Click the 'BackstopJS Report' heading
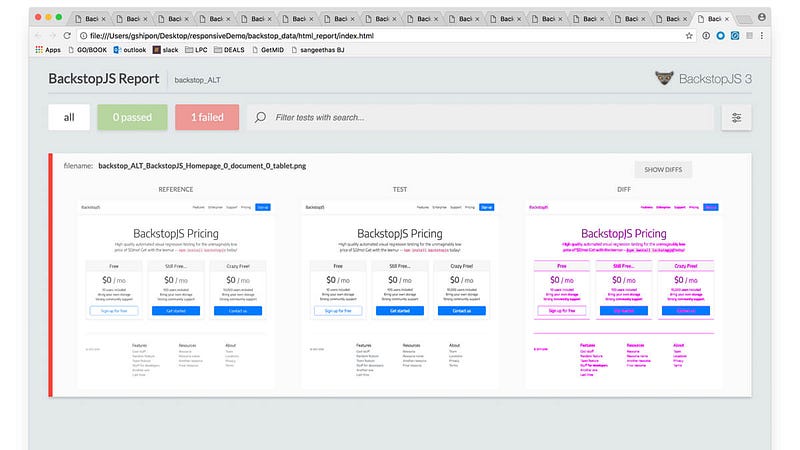The width and height of the screenshot is (800, 450). [104, 79]
